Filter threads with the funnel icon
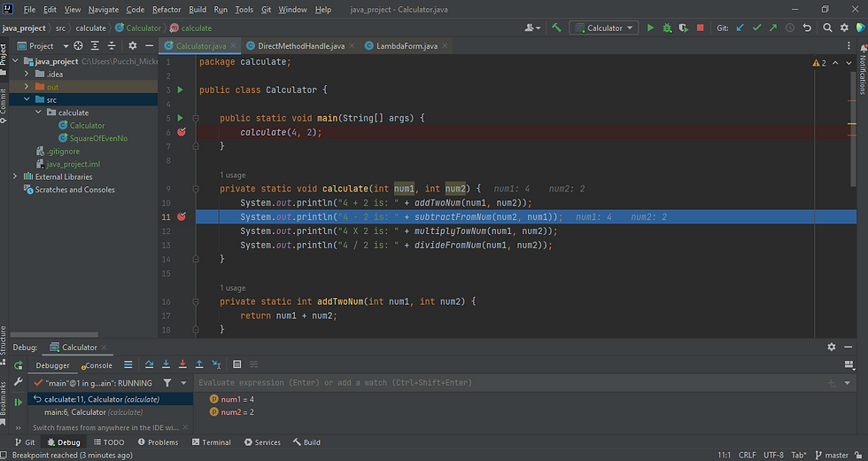The height and width of the screenshot is (461, 868). [x=167, y=383]
